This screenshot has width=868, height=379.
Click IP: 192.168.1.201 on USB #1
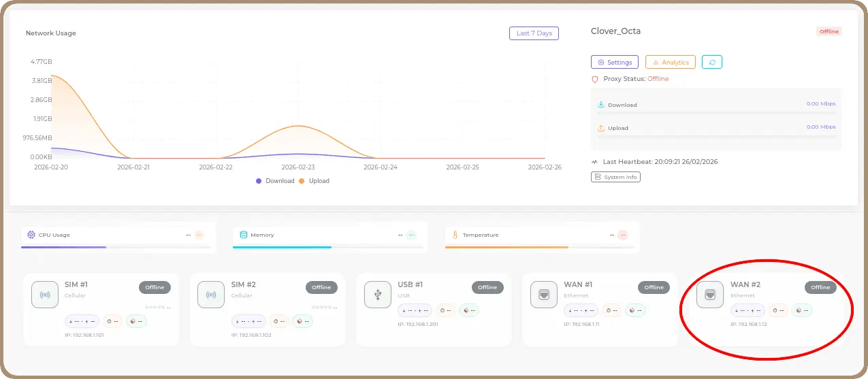click(x=417, y=325)
